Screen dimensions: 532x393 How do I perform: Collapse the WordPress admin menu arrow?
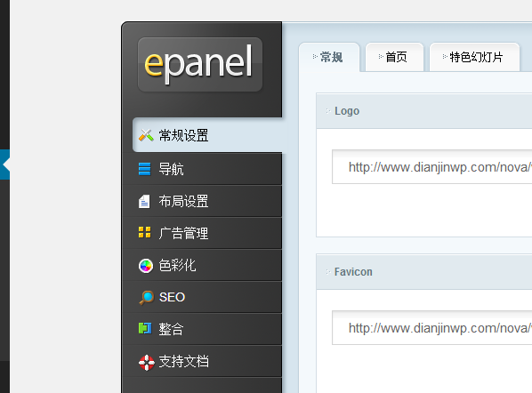[x=4, y=164]
